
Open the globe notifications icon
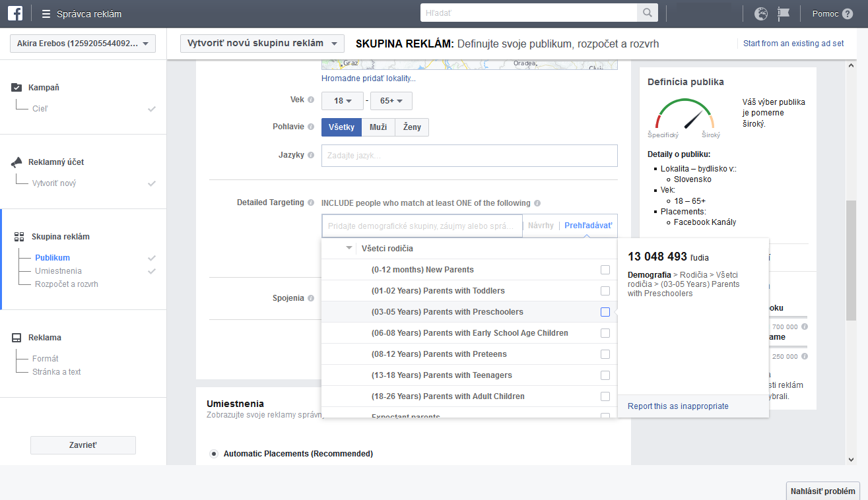pos(761,14)
